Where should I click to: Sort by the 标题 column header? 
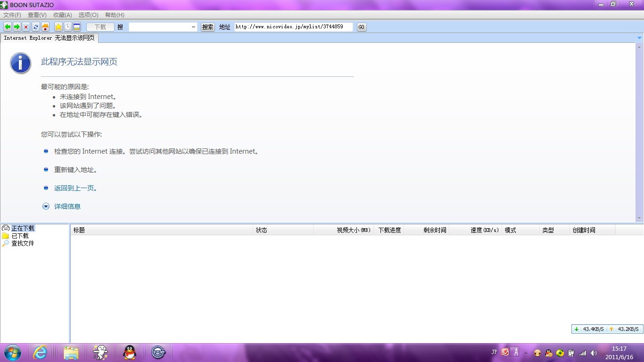(162, 230)
